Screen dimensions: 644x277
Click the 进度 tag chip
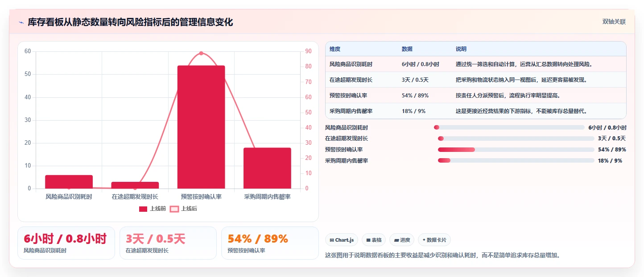click(x=402, y=240)
